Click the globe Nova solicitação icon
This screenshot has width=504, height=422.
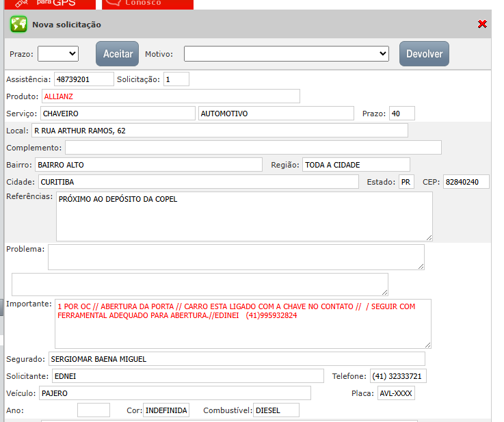18,24
